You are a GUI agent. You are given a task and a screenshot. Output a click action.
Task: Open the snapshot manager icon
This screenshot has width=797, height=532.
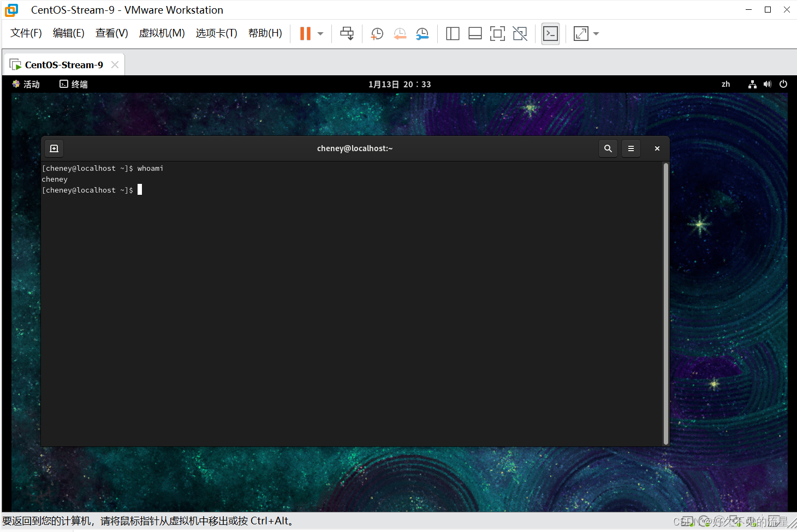point(422,34)
